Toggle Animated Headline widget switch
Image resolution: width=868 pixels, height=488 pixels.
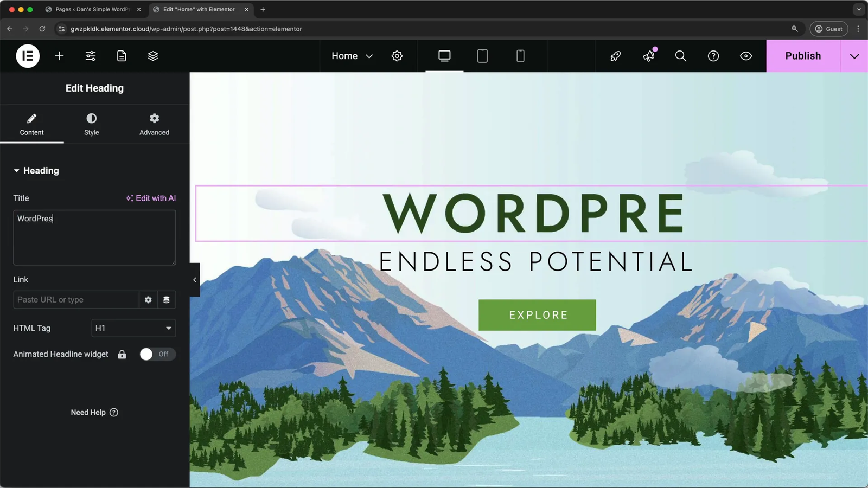click(x=157, y=354)
